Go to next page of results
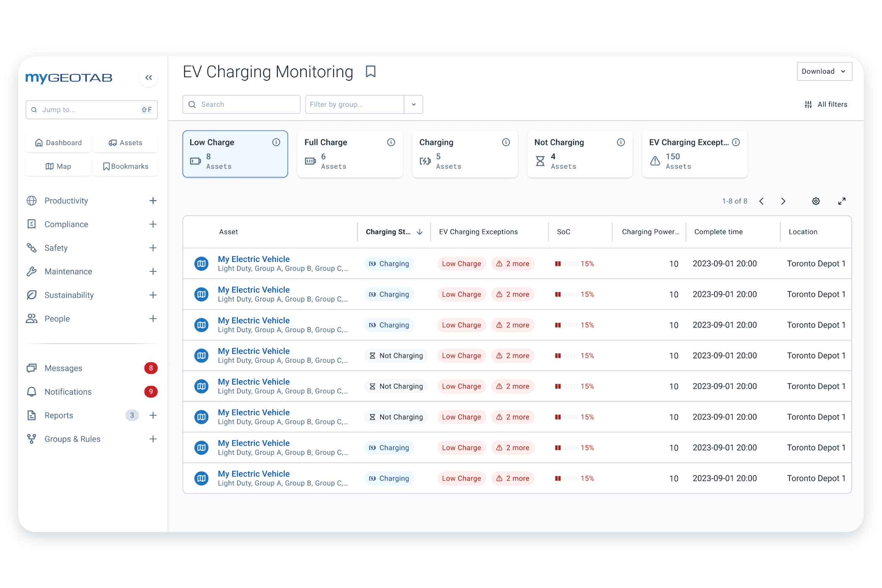This screenshot has width=882, height=588. click(783, 201)
